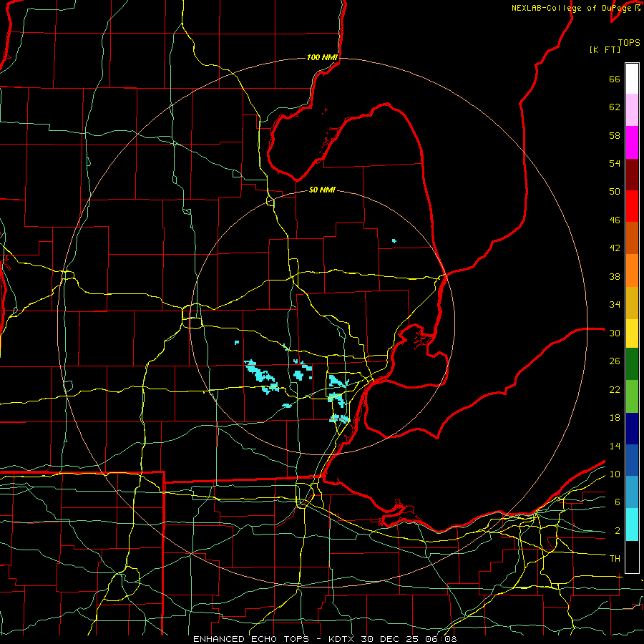644x644 pixels.
Task: Click the dark green legend swatch near 26
Action: (x=632, y=364)
